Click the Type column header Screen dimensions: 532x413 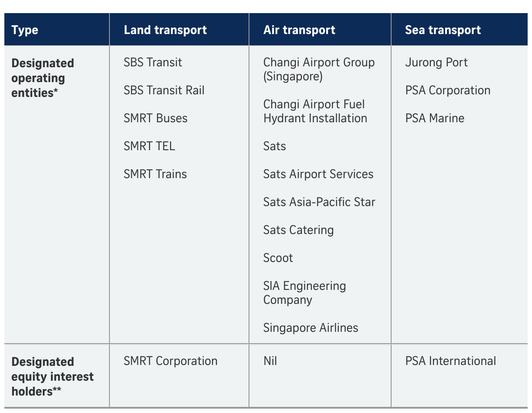25,31
